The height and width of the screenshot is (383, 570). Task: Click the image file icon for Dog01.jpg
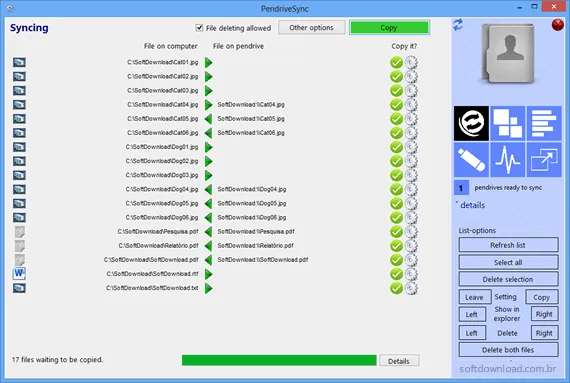19,147
